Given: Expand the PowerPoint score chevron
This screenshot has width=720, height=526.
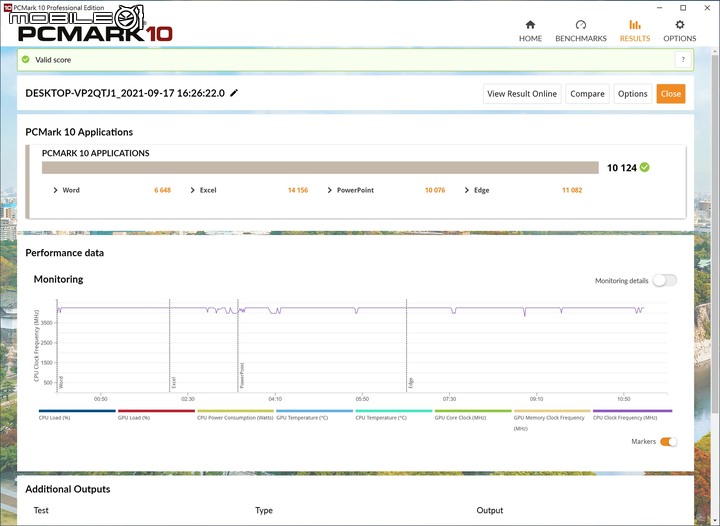Looking at the screenshot, I should tap(329, 190).
